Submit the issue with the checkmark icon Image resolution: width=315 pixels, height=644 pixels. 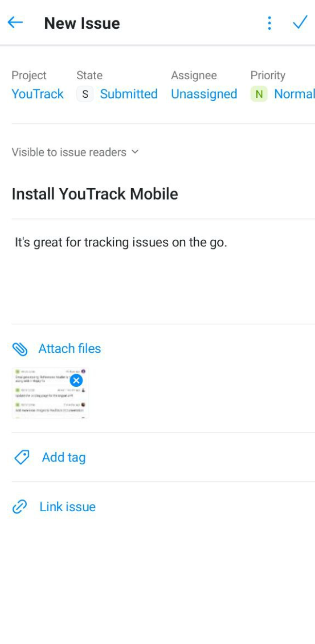coord(300,22)
